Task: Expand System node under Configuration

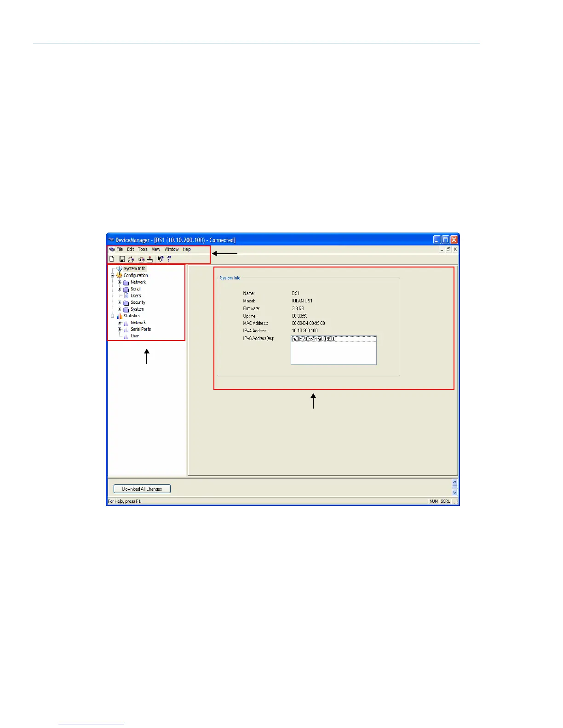Action: click(x=119, y=309)
